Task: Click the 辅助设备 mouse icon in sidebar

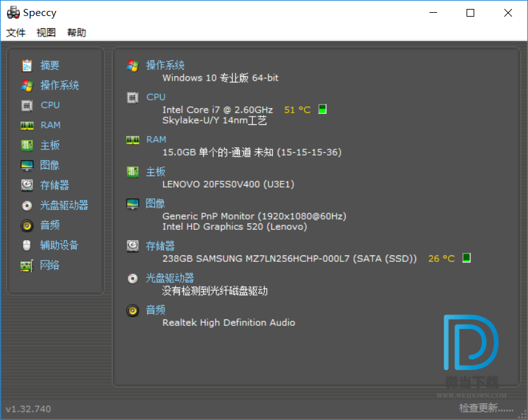Action: click(27, 245)
